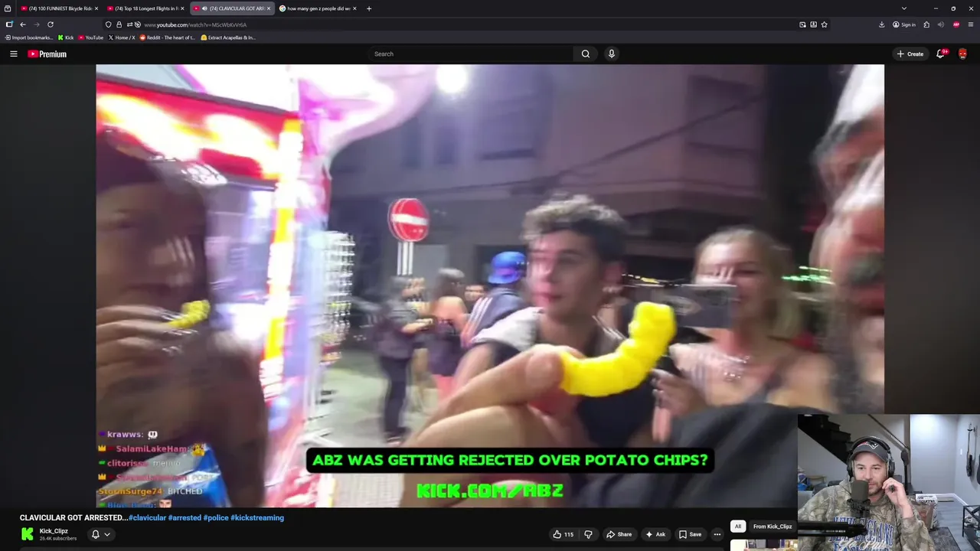
Task: Click the browser toolbar speaker icon
Action: tap(941, 24)
